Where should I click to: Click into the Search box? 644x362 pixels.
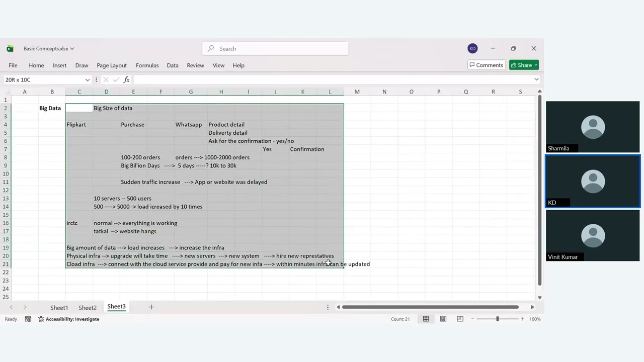[275, 49]
